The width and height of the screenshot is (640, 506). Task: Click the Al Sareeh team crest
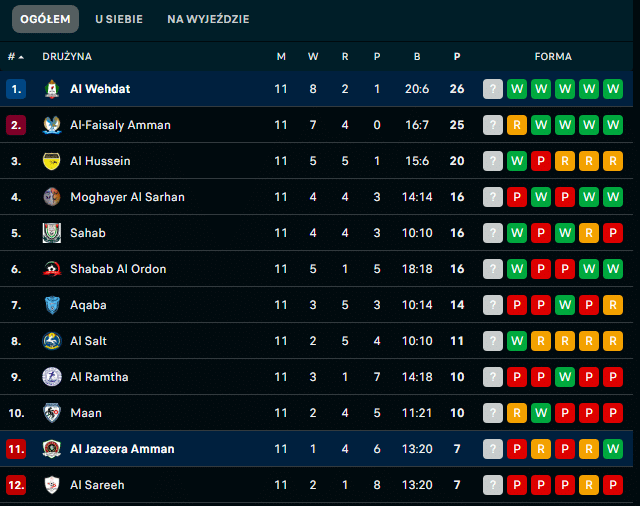(x=52, y=485)
